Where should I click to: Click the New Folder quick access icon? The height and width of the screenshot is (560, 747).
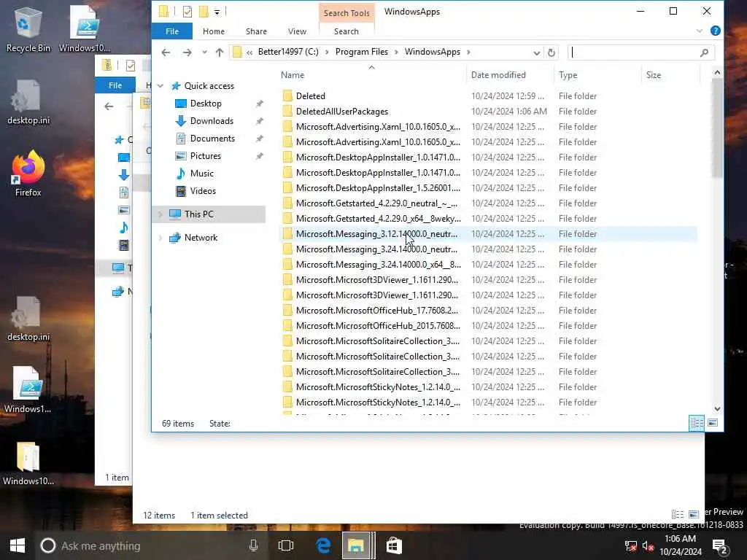(x=204, y=12)
